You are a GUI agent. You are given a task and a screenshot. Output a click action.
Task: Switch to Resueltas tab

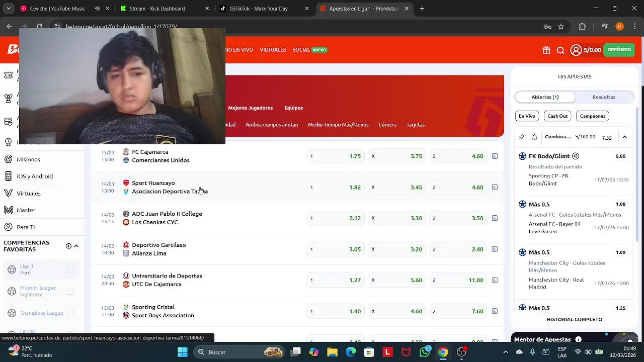[x=604, y=97]
